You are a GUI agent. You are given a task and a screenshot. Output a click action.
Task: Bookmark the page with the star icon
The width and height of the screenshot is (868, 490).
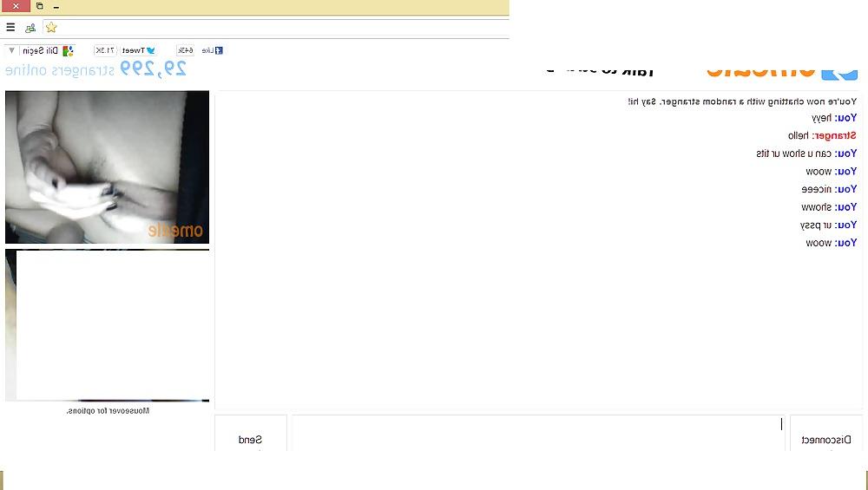click(51, 27)
